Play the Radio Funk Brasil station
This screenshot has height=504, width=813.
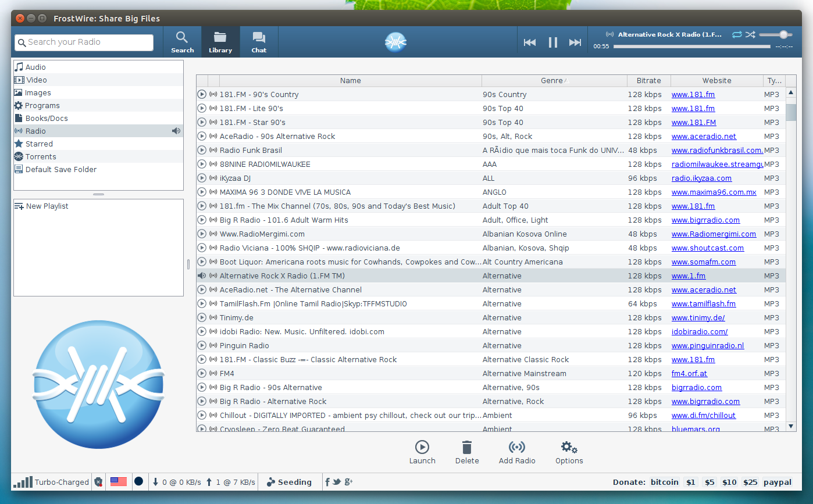[x=202, y=151]
